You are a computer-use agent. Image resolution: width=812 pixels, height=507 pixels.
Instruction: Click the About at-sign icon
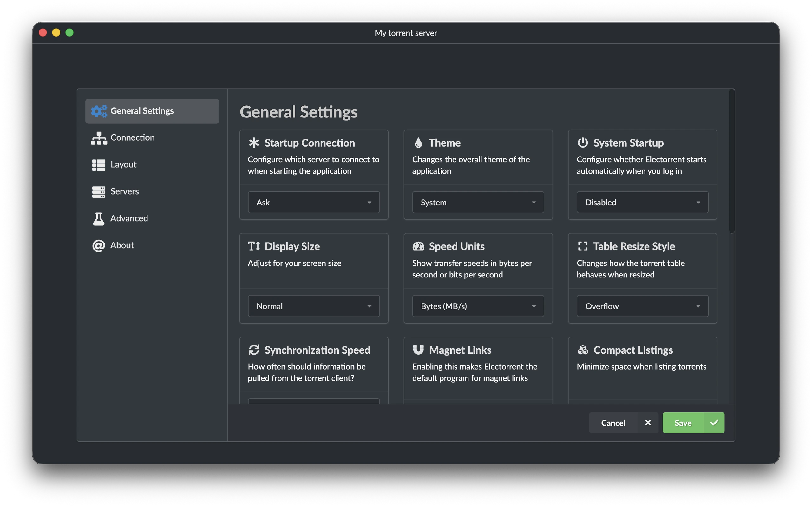(x=98, y=245)
